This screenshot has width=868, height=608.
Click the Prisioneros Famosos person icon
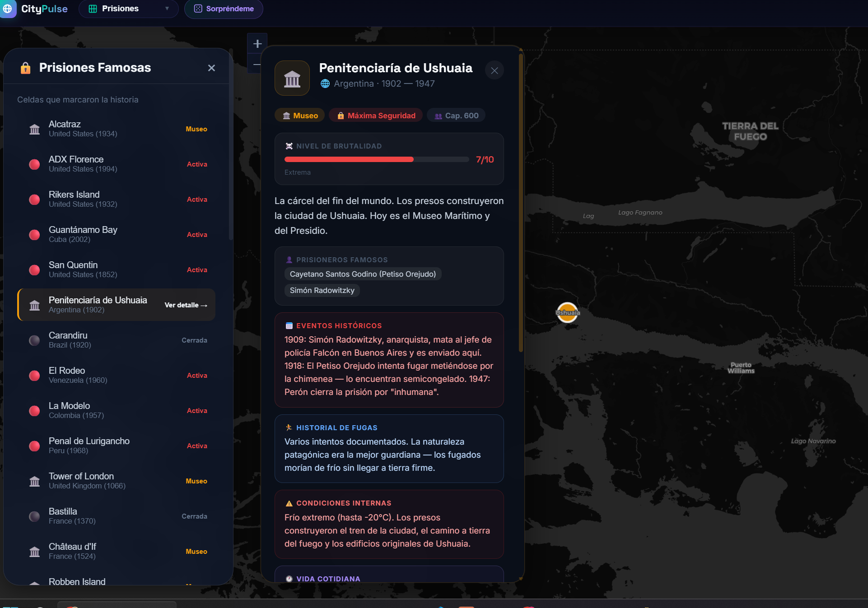pos(289,260)
